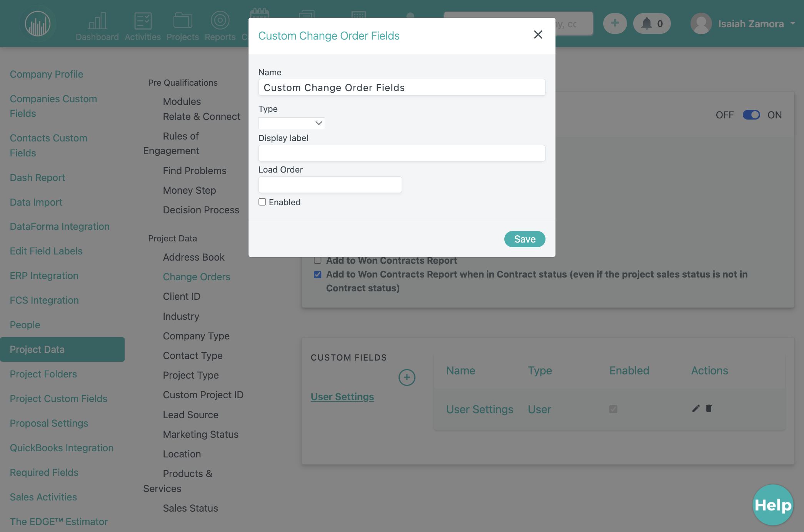This screenshot has height=532, width=804.
Task: Focus the Name input field
Action: pyautogui.click(x=402, y=87)
